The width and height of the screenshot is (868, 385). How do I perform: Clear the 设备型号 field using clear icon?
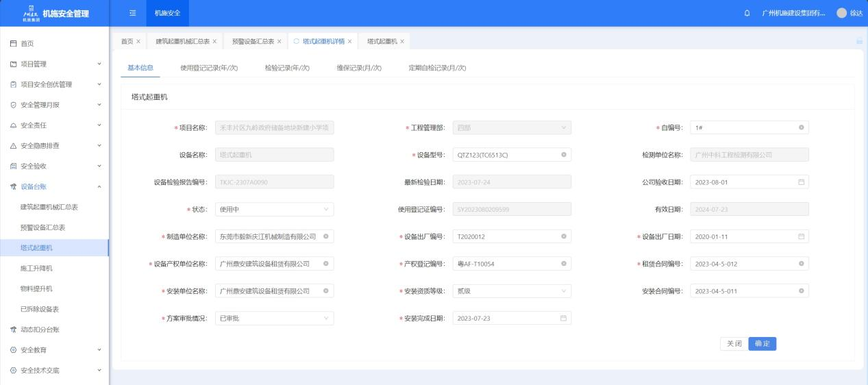(563, 155)
